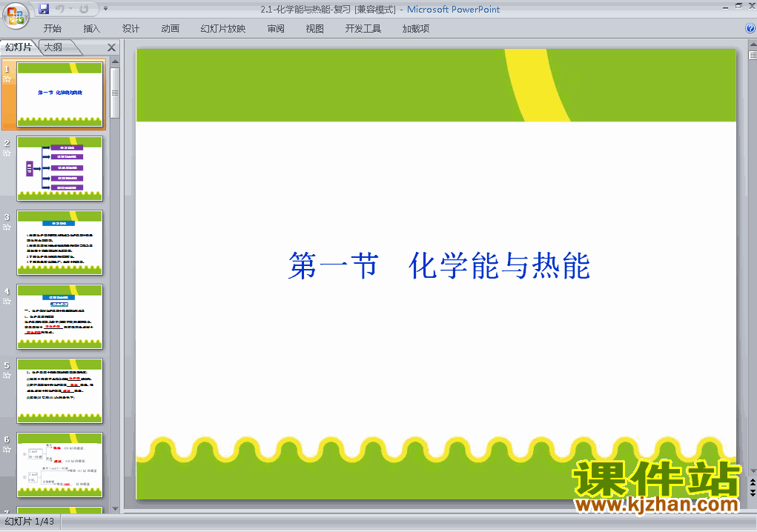Click the thumbnail pane scrollbar thumb
The image size is (757, 532).
(x=115, y=93)
